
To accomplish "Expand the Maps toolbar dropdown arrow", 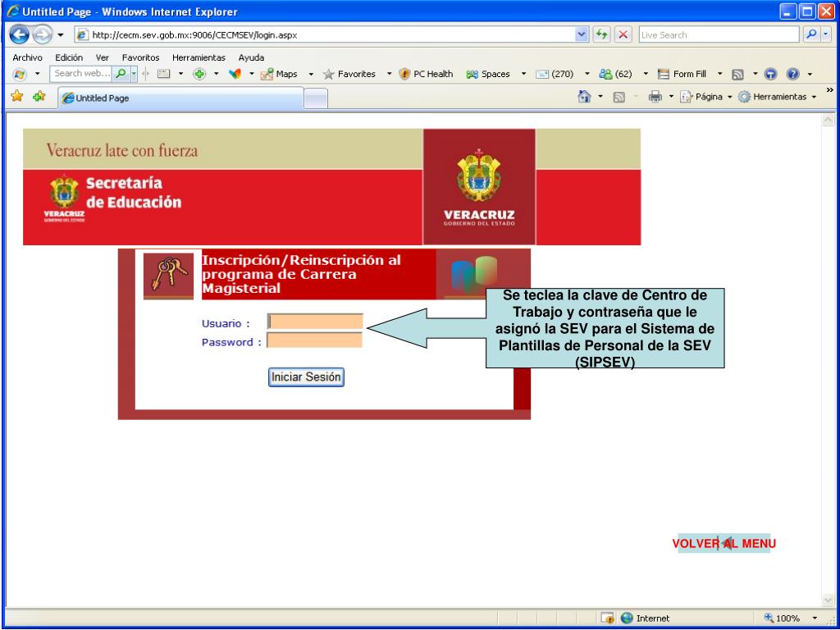I will (311, 74).
